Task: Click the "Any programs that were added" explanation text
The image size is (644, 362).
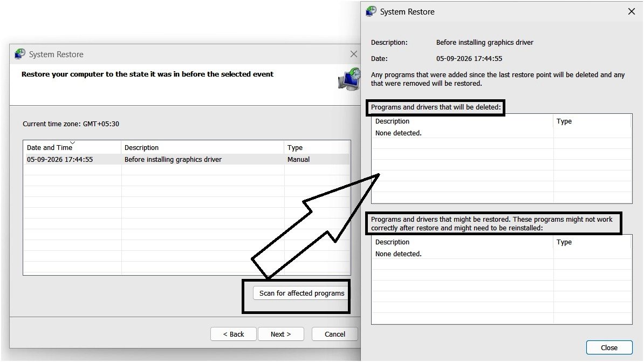Action: click(498, 79)
